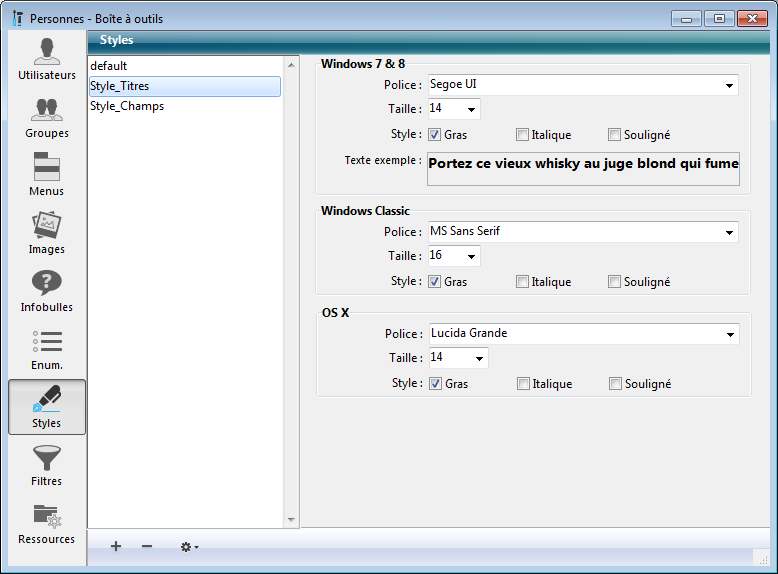Click the styles list scrollbar down arrow

pos(292,520)
